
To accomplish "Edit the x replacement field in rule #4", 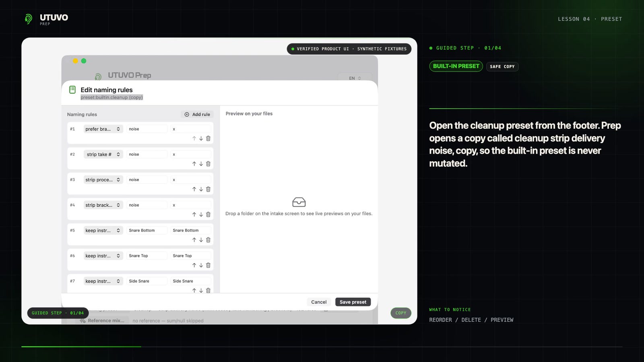I will coord(191,205).
